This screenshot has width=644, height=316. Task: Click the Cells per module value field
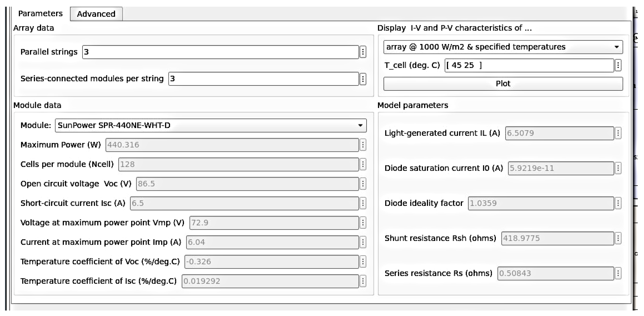click(x=238, y=164)
